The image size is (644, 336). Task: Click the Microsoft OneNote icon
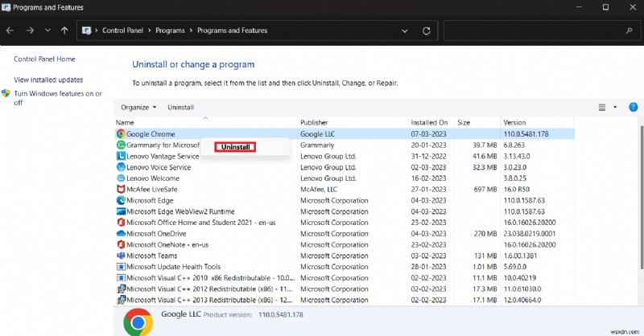coord(121,244)
